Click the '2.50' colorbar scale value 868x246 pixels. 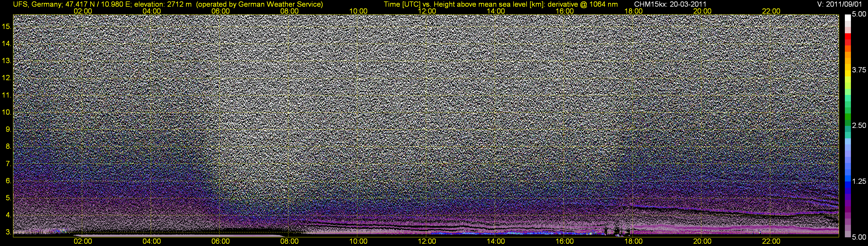pyautogui.click(x=859, y=125)
